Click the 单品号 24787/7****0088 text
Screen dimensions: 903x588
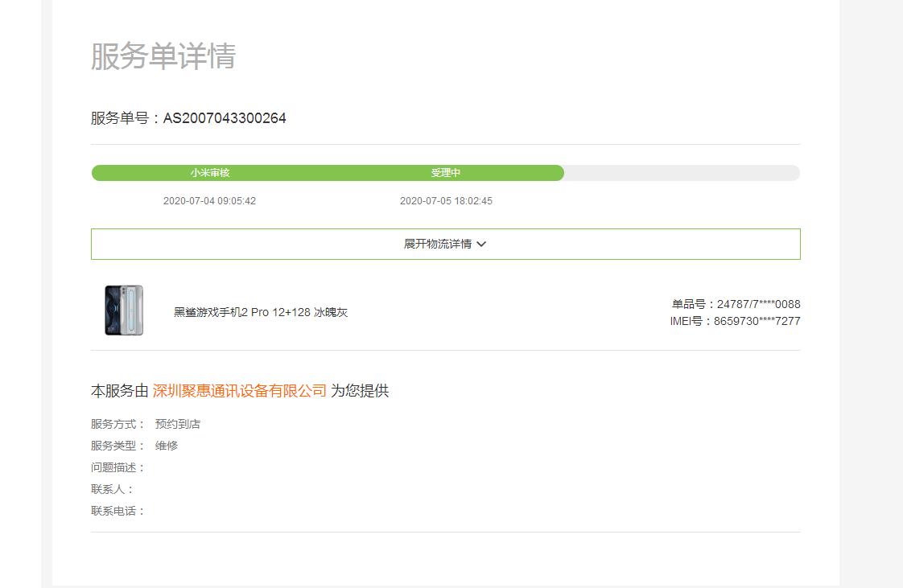736,304
